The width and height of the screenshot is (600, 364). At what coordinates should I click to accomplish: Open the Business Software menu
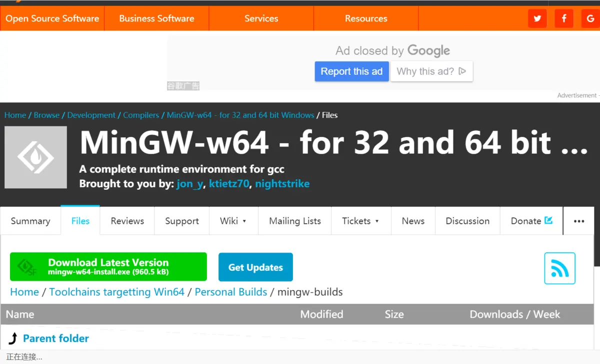[156, 18]
